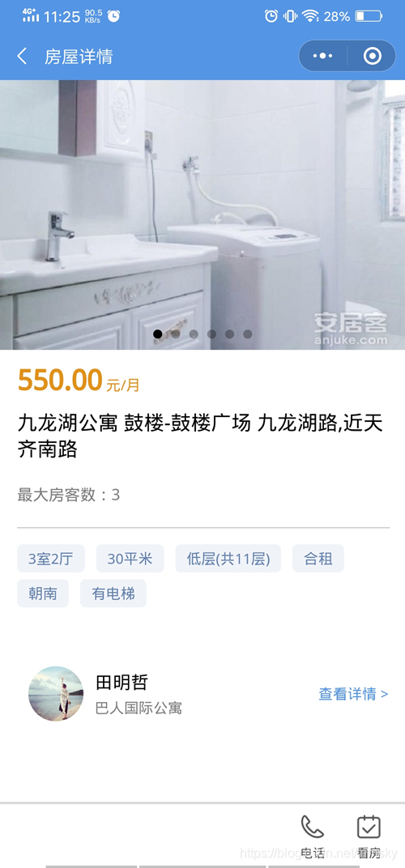Tap landlord 田明哲 avatar photo

click(56, 693)
